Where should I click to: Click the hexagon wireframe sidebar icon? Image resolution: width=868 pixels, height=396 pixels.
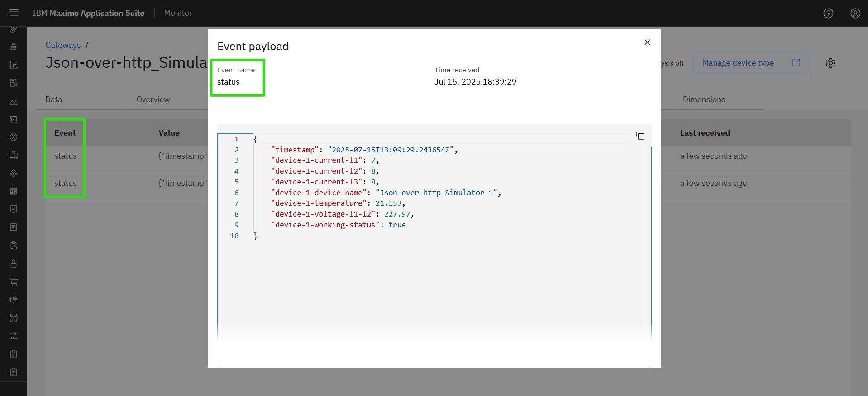14,137
